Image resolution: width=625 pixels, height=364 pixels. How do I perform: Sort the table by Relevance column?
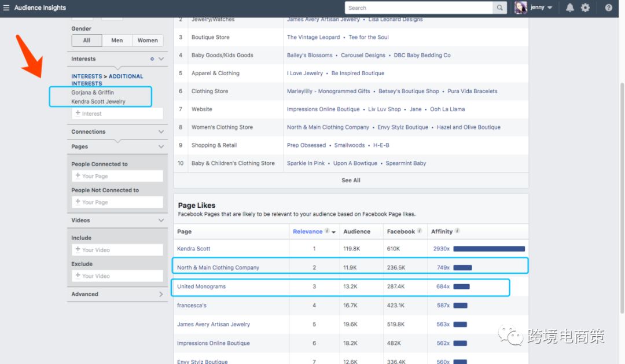(308, 231)
